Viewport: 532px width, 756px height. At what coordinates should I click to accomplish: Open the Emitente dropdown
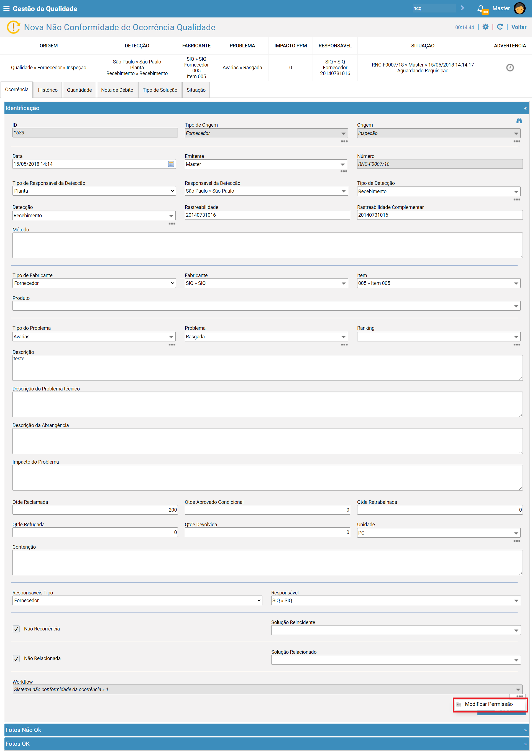(x=266, y=164)
